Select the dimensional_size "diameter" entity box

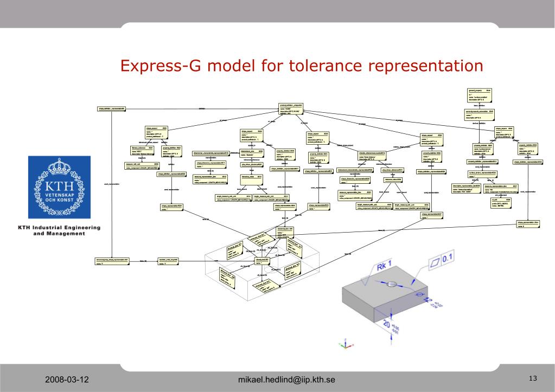[x=252, y=153]
